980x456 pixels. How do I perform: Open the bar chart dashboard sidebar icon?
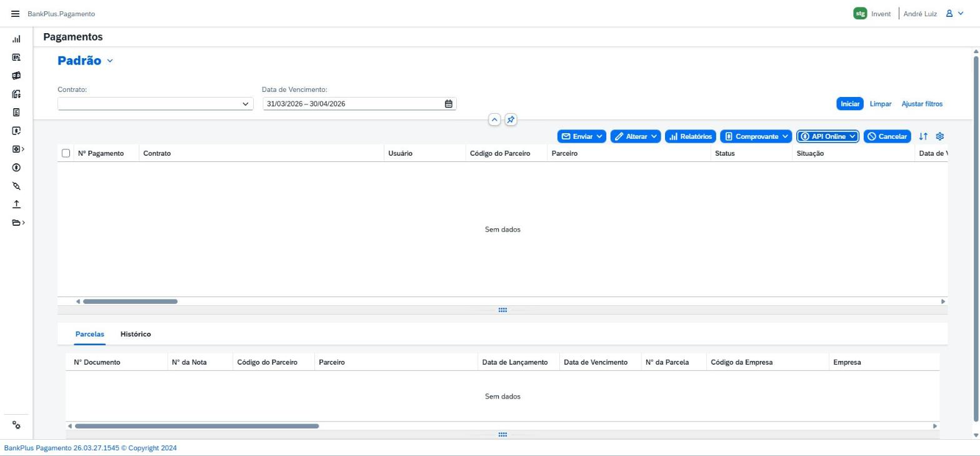[16, 39]
